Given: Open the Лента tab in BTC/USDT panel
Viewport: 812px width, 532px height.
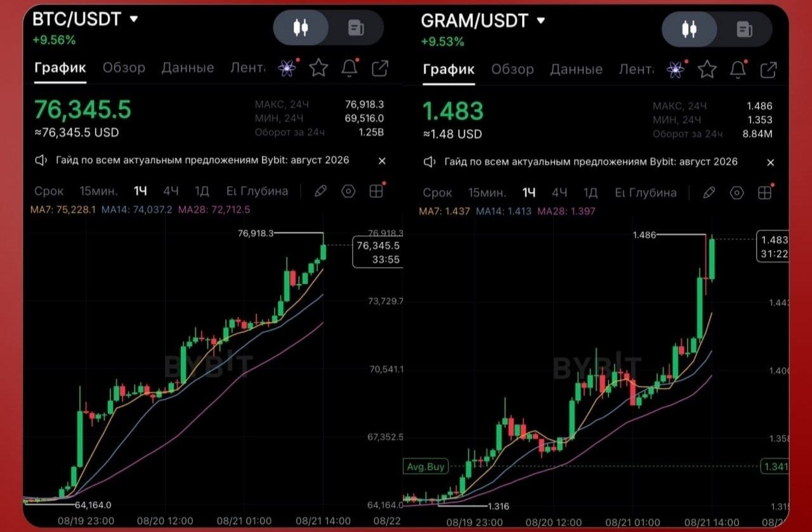Looking at the screenshot, I should point(248,67).
